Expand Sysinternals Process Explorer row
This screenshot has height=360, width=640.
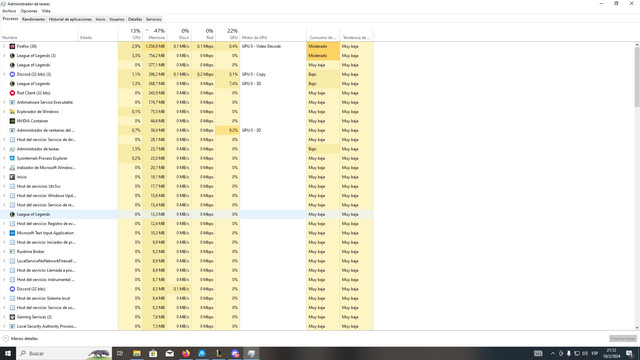[x=4, y=158]
